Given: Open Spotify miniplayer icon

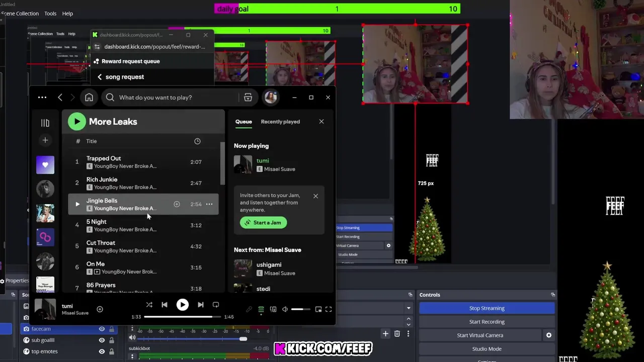Looking at the screenshot, I should coord(318,309).
